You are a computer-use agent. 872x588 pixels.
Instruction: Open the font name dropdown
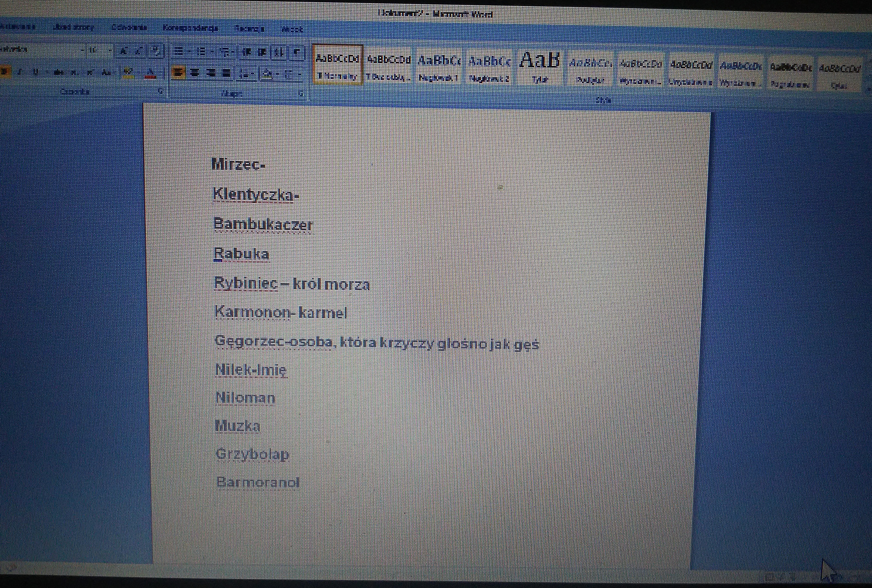pyautogui.click(x=83, y=50)
